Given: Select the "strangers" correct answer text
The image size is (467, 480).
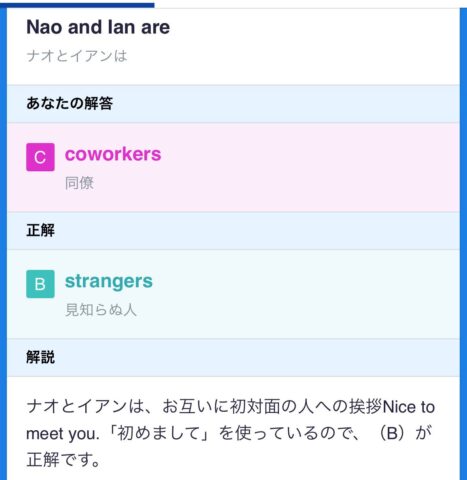Looking at the screenshot, I should [x=109, y=281].
